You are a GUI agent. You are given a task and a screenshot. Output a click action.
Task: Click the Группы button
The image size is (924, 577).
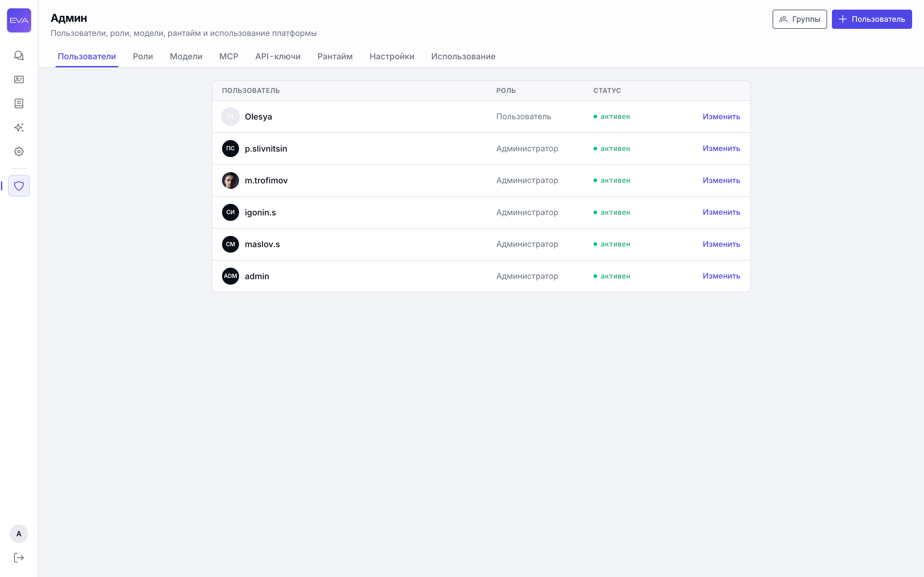800,19
